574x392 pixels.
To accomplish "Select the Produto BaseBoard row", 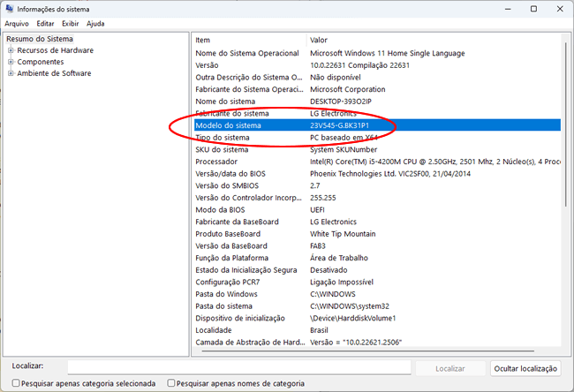I will click(377, 234).
